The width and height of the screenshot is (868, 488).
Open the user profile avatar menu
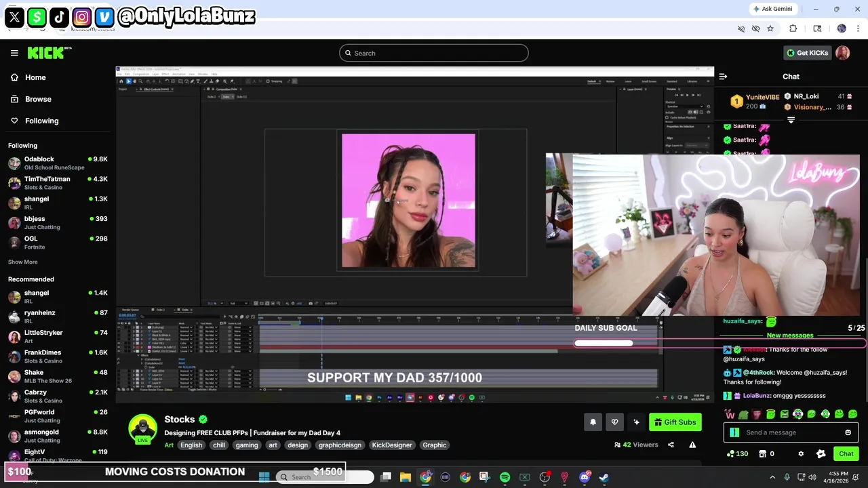pos(843,53)
